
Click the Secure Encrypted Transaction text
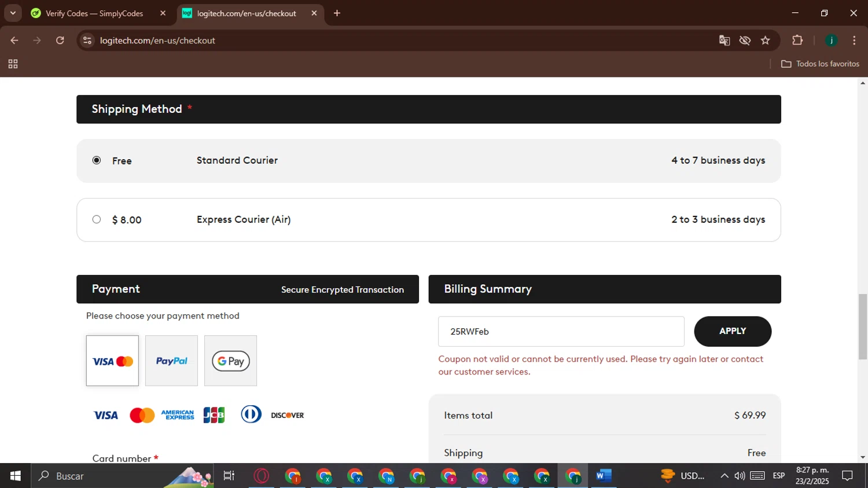[x=343, y=289]
